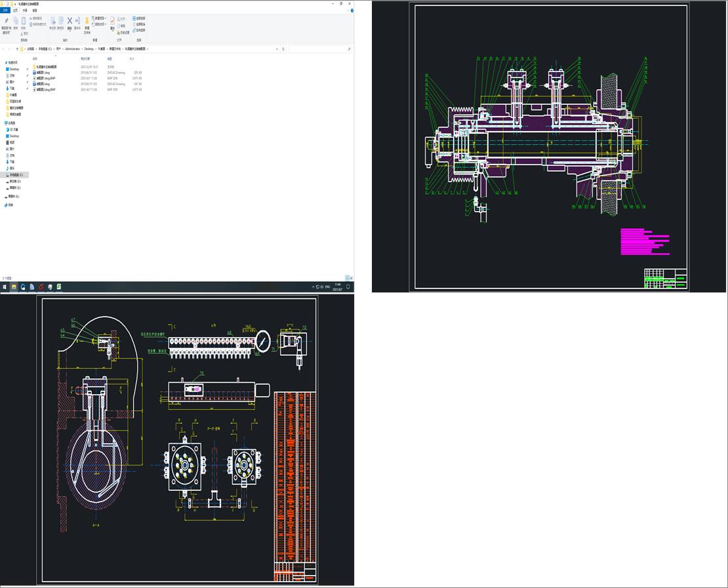Select the (D:) drive in the sidebar
This screenshot has height=588, width=728.
[15, 182]
